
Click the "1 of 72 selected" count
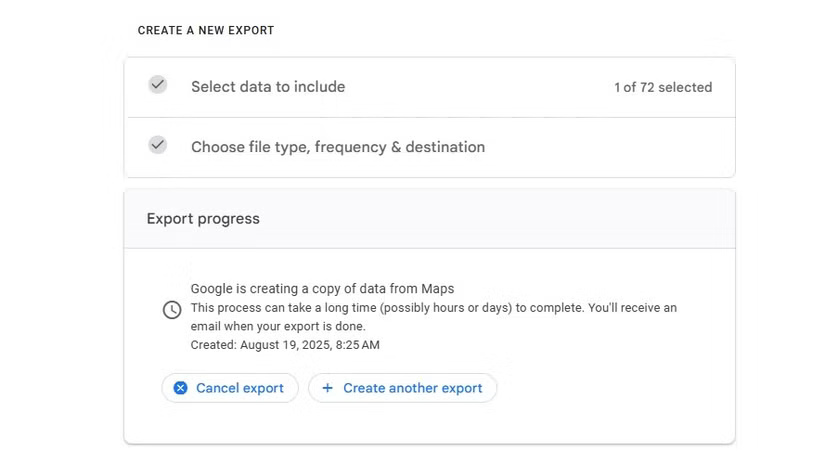click(663, 88)
